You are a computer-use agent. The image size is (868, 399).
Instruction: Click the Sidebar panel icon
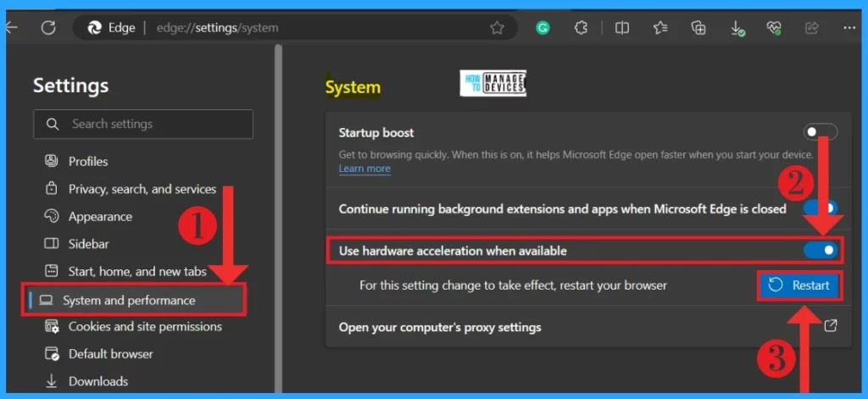click(52, 243)
